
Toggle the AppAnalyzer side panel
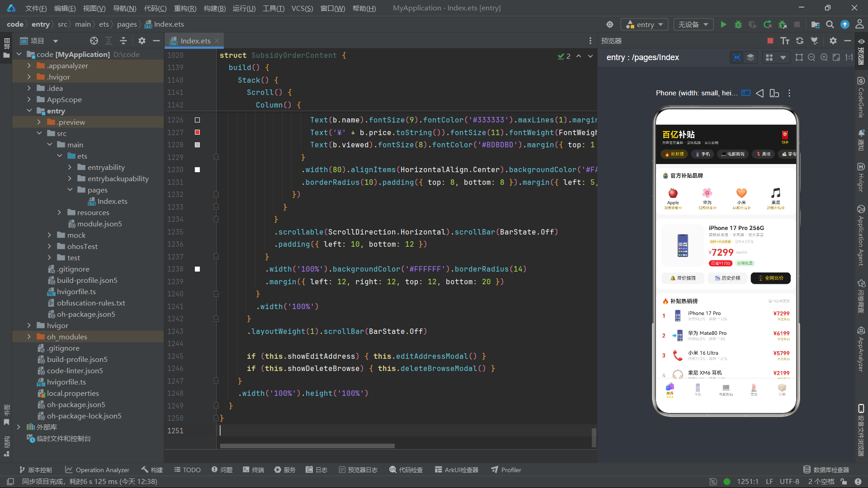861,349
